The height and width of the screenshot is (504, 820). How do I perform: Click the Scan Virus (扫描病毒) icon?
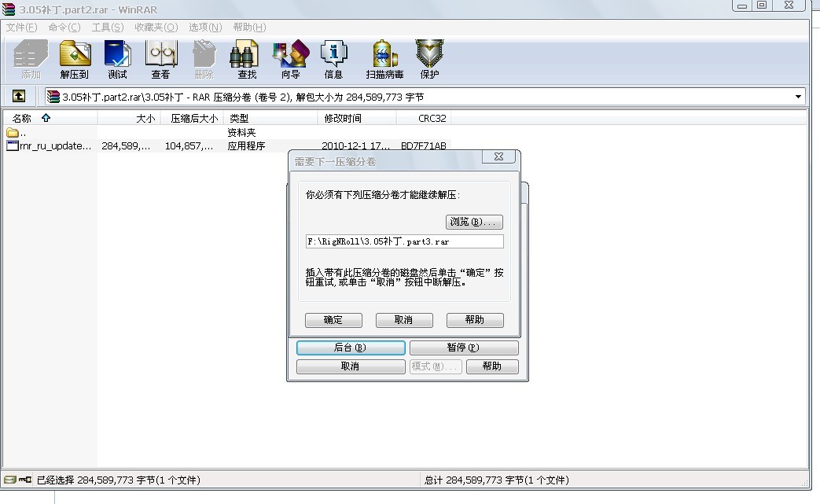385,59
